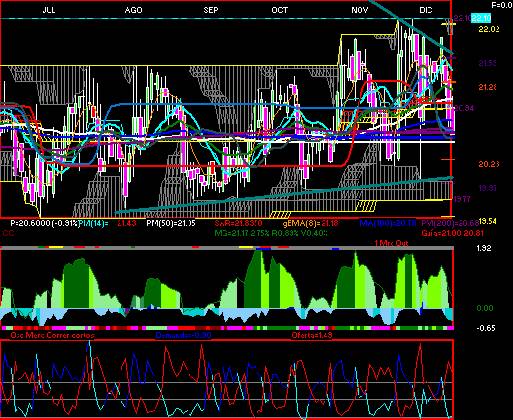Select the red Oferta=1.48 label
This screenshot has height=420, width=513.
point(312,335)
